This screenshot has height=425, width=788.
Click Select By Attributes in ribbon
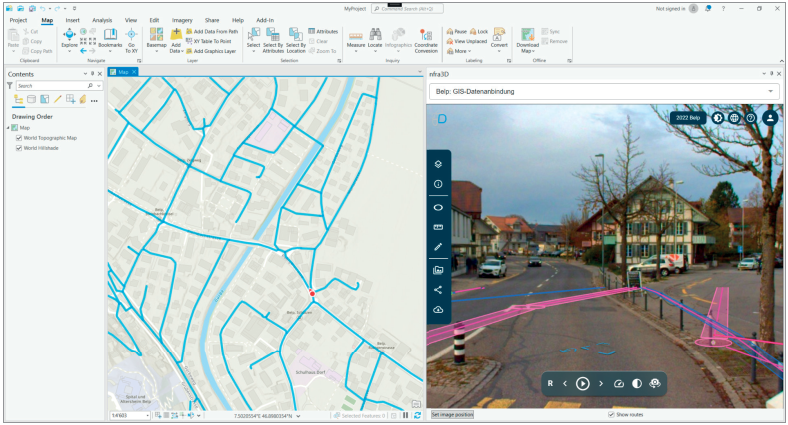click(x=273, y=38)
